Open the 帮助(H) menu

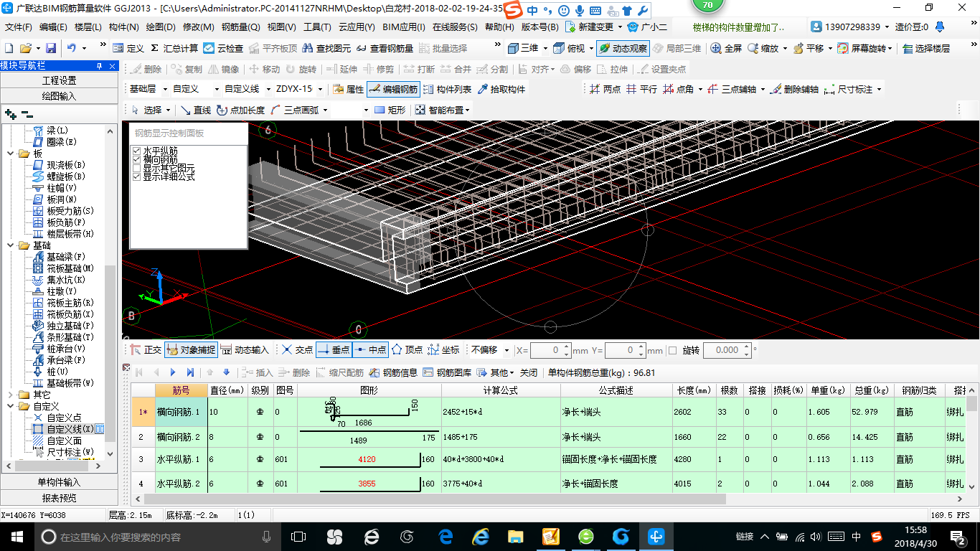499,27
